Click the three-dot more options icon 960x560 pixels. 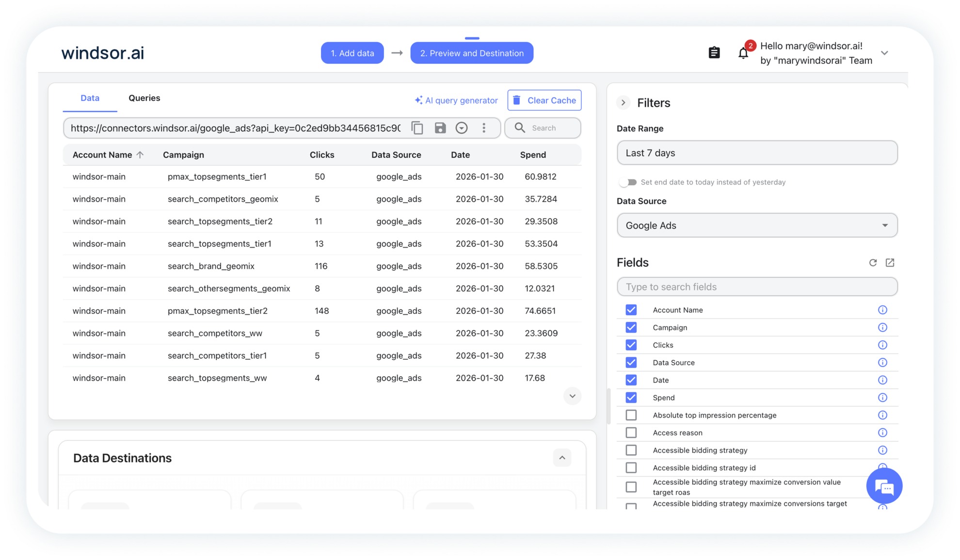coord(483,128)
